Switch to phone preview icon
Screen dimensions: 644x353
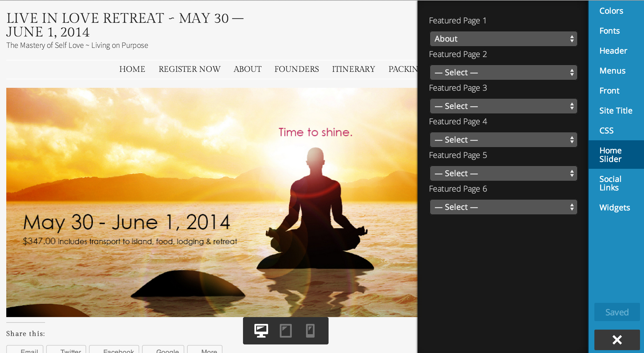pos(310,331)
